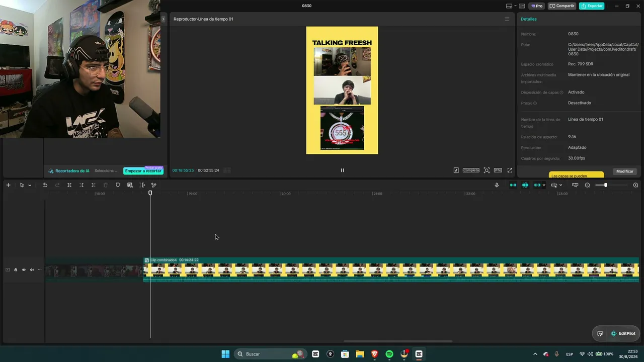The height and width of the screenshot is (362, 644).
Task: Select the Detalles tab
Action: 529,19
